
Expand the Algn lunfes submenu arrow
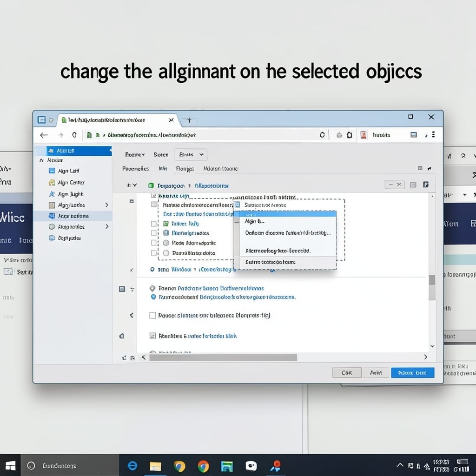click(107, 205)
